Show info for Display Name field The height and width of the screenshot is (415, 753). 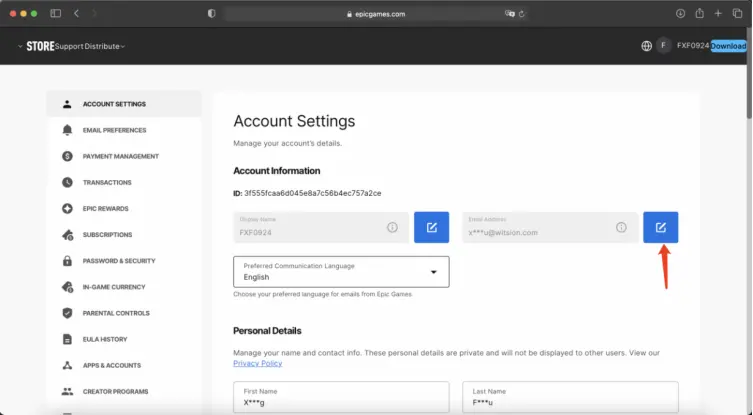click(x=392, y=227)
